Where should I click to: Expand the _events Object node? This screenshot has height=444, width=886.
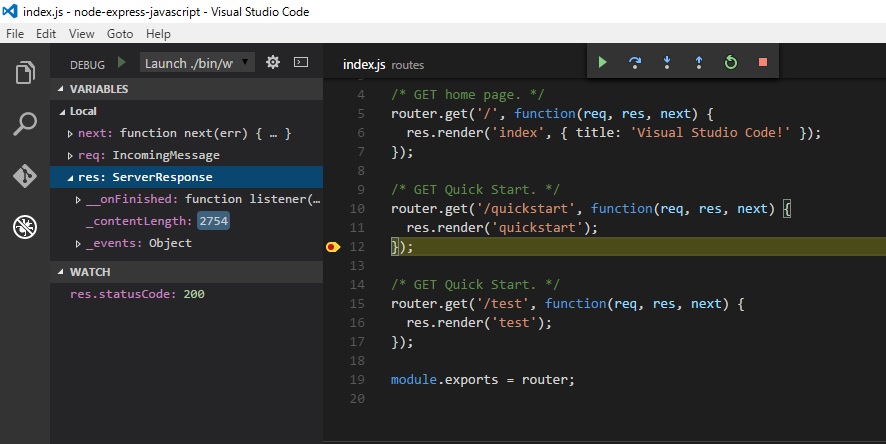79,243
